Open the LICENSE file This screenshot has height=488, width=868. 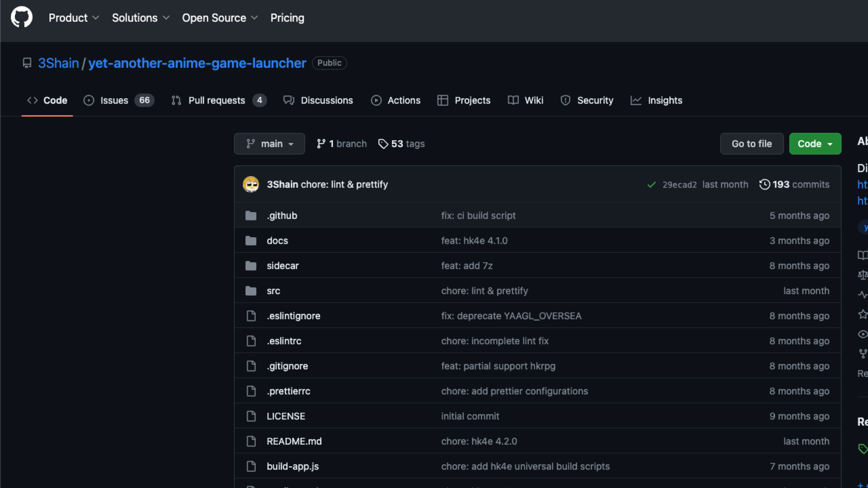coord(285,416)
